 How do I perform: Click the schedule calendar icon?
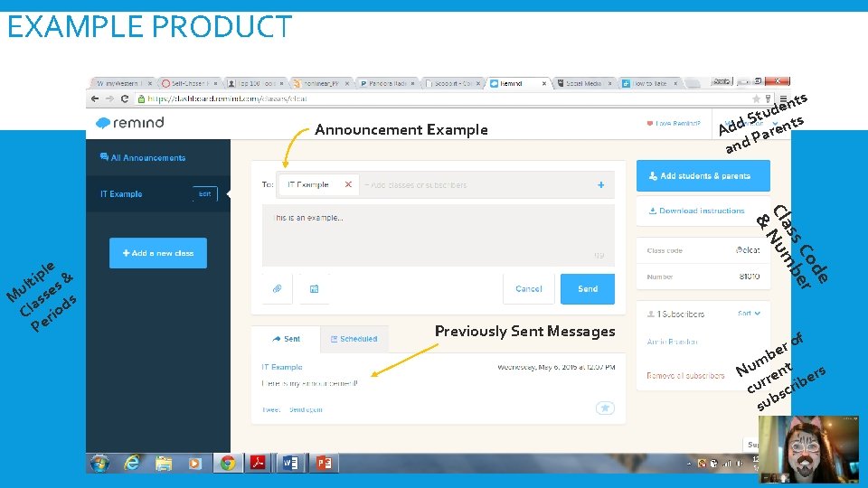(x=314, y=288)
